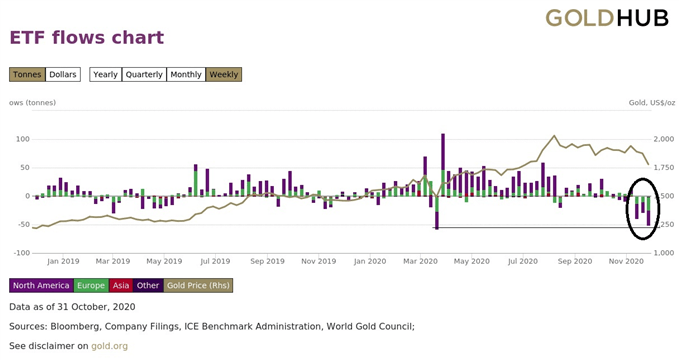
Task: Toggle Asia legend series
Action: pyautogui.click(x=121, y=285)
